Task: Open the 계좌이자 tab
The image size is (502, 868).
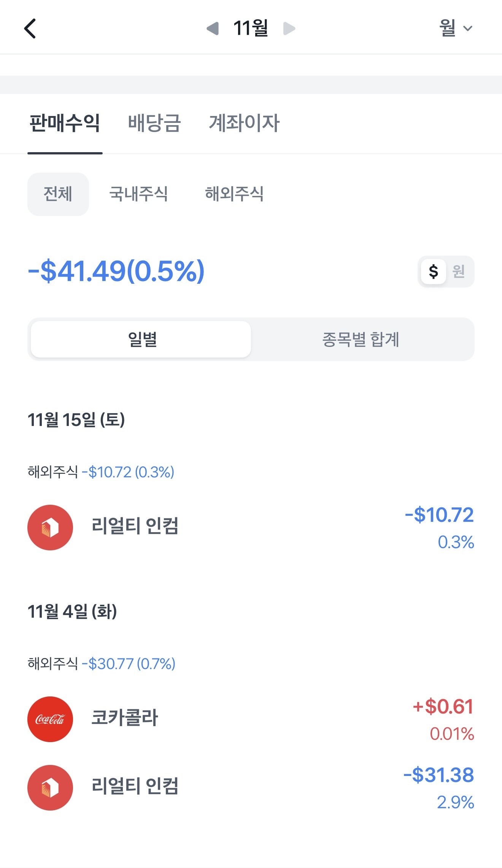Action: [x=244, y=123]
